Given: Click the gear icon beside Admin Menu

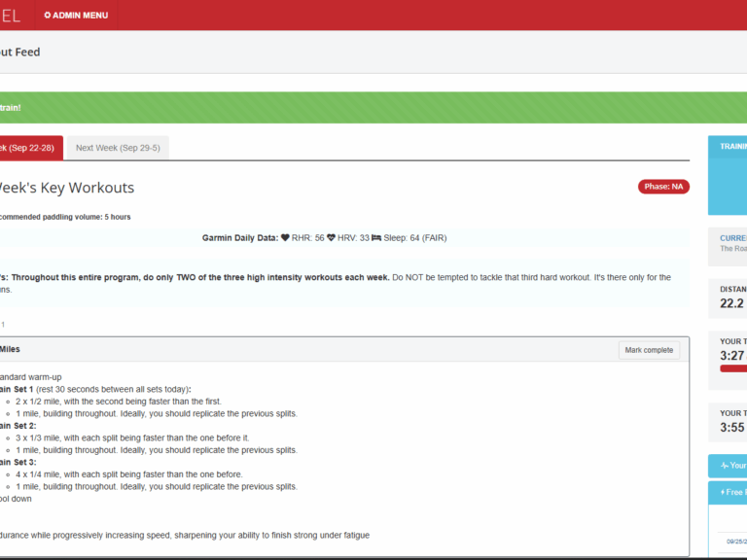Looking at the screenshot, I should tap(48, 16).
